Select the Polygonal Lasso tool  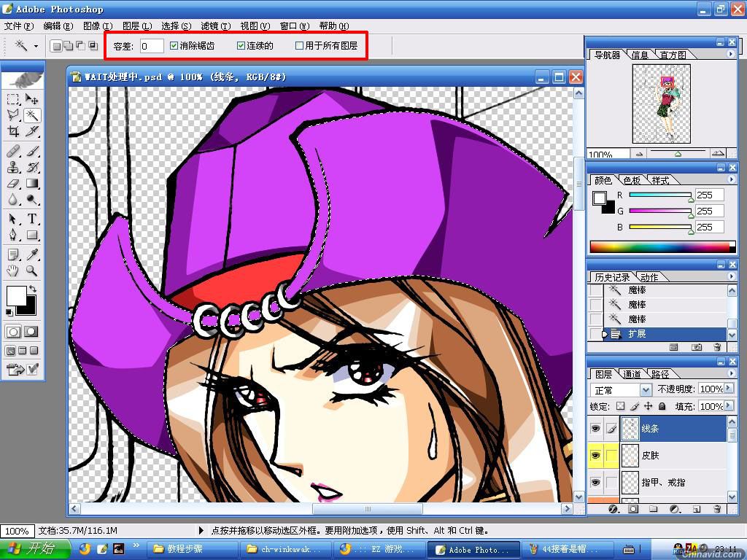13,114
